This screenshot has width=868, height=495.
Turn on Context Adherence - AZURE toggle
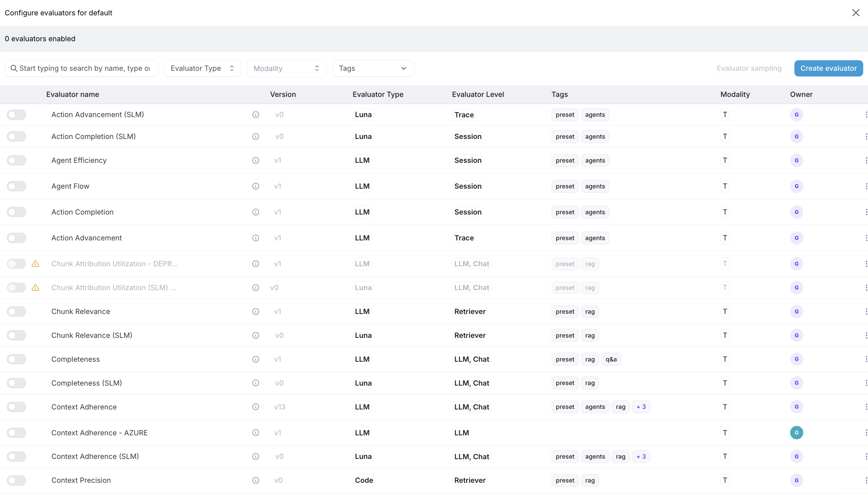[x=16, y=432]
